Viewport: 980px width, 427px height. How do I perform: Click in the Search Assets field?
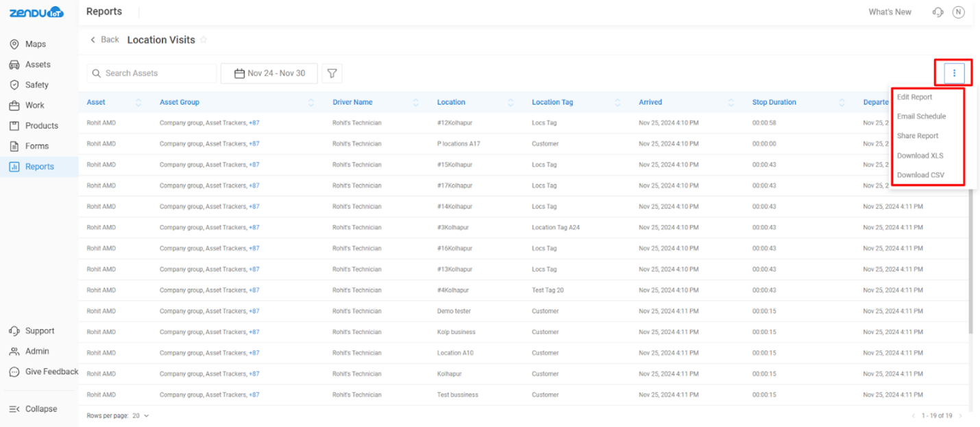point(151,73)
